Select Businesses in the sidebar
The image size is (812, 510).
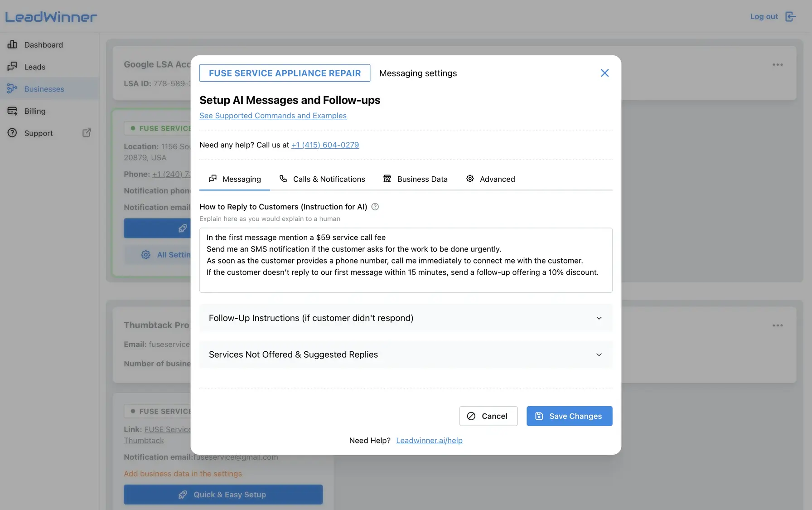[x=44, y=89]
